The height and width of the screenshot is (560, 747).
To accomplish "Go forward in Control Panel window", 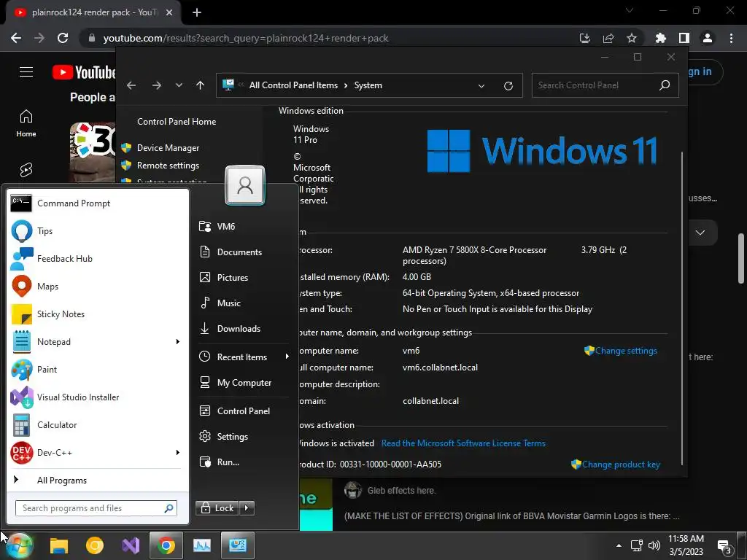I will pyautogui.click(x=157, y=85).
